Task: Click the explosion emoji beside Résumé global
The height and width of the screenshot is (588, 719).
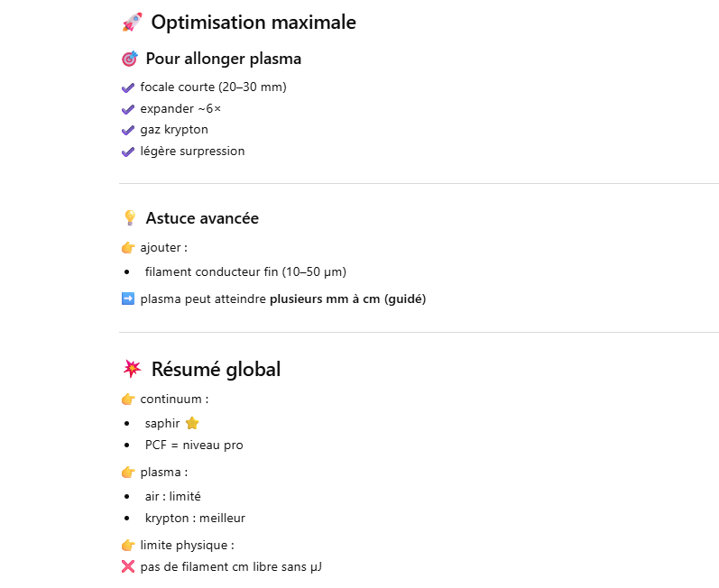Action: coord(132,369)
